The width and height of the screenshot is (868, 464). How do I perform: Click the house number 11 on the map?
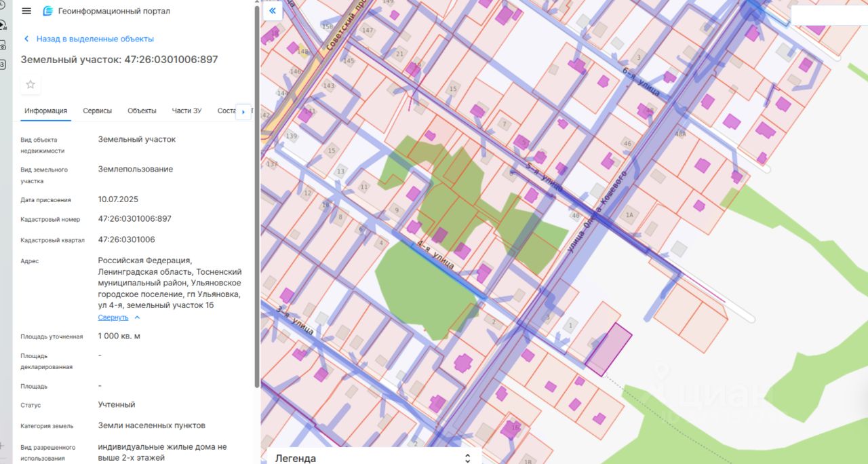[364, 187]
